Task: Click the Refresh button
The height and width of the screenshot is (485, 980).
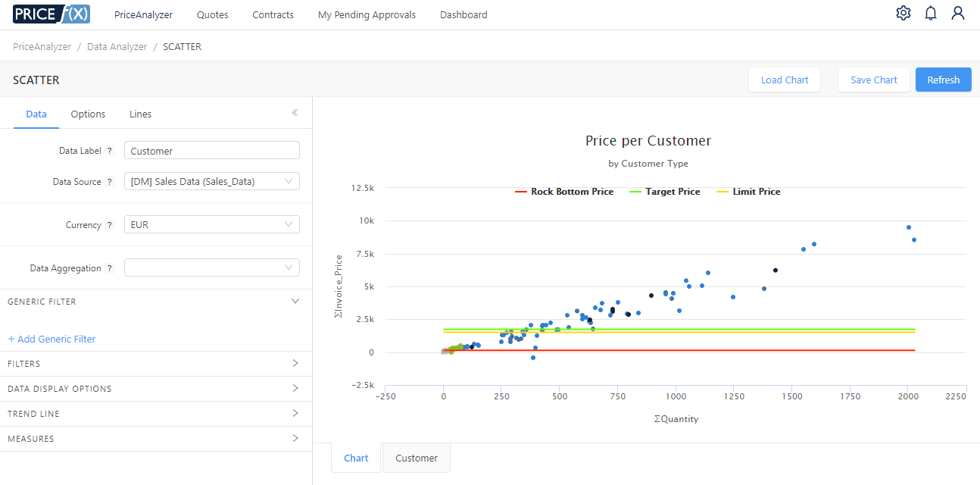Action: pos(943,80)
